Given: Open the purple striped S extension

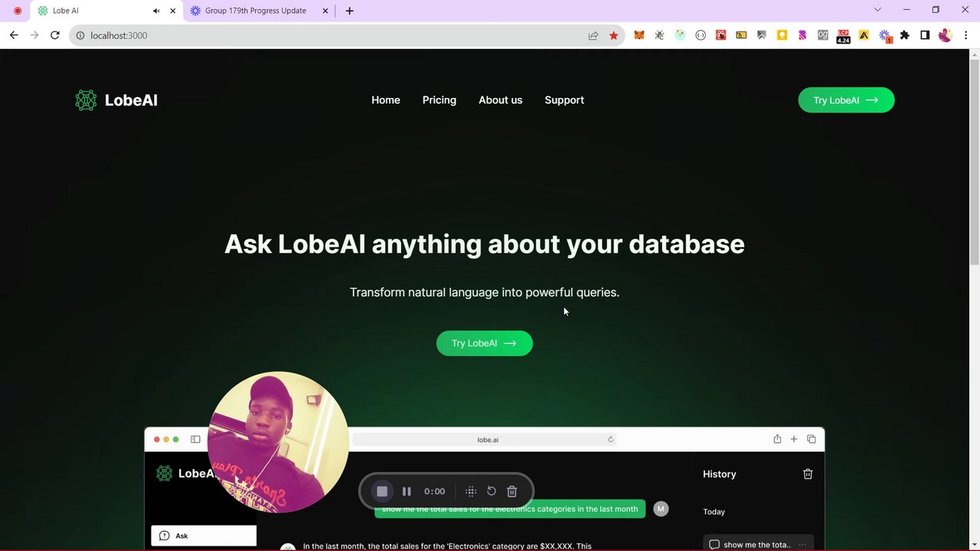Looking at the screenshot, I should coord(802,35).
